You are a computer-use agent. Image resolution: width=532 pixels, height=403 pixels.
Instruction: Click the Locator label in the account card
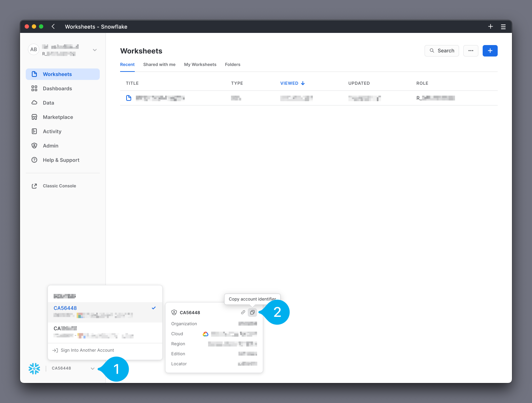179,364
